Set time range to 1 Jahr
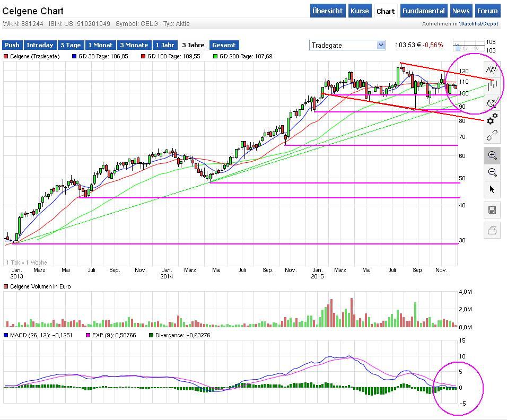 pos(164,45)
